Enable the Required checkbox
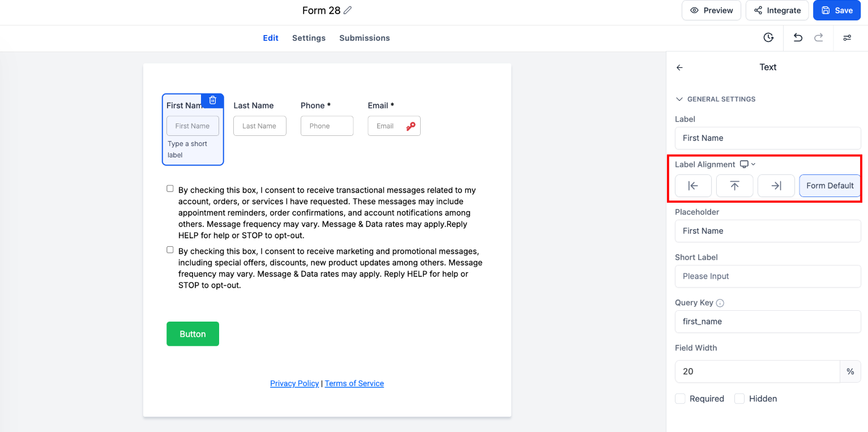This screenshot has width=868, height=432. 680,399
